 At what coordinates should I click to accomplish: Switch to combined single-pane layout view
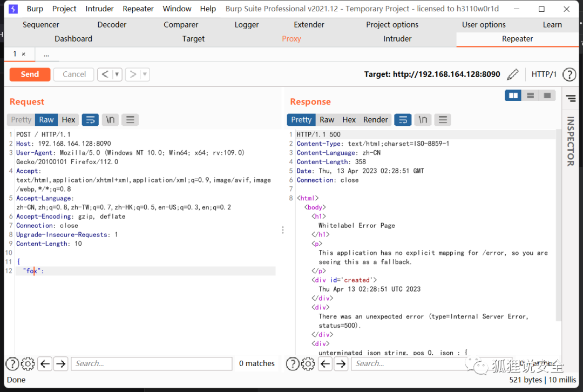click(x=547, y=96)
